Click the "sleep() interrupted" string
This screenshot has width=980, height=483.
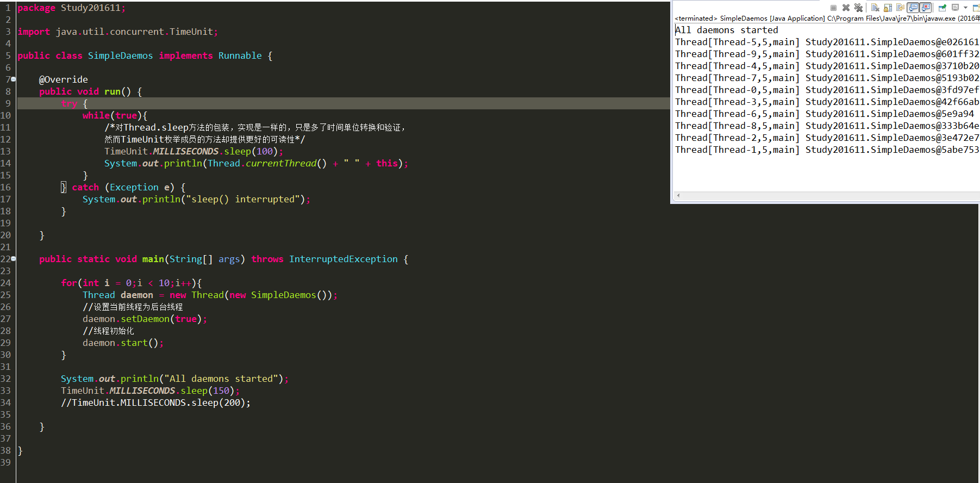pos(242,199)
